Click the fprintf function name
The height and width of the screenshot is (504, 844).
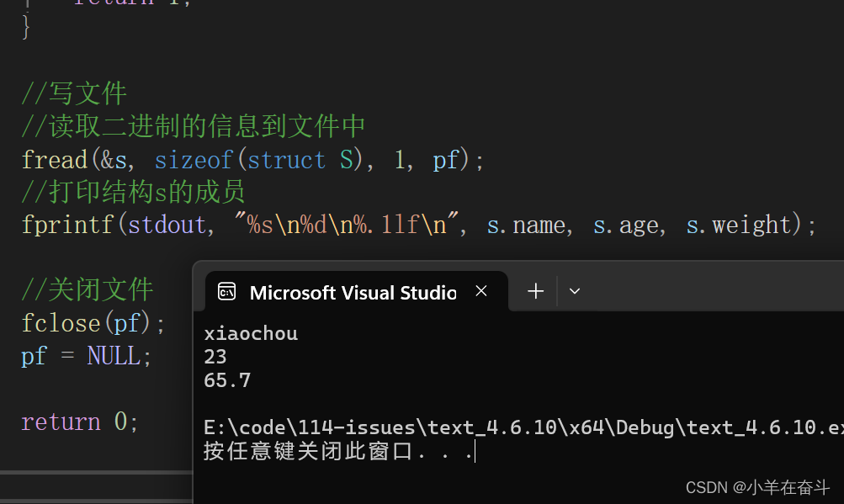[x=67, y=225]
